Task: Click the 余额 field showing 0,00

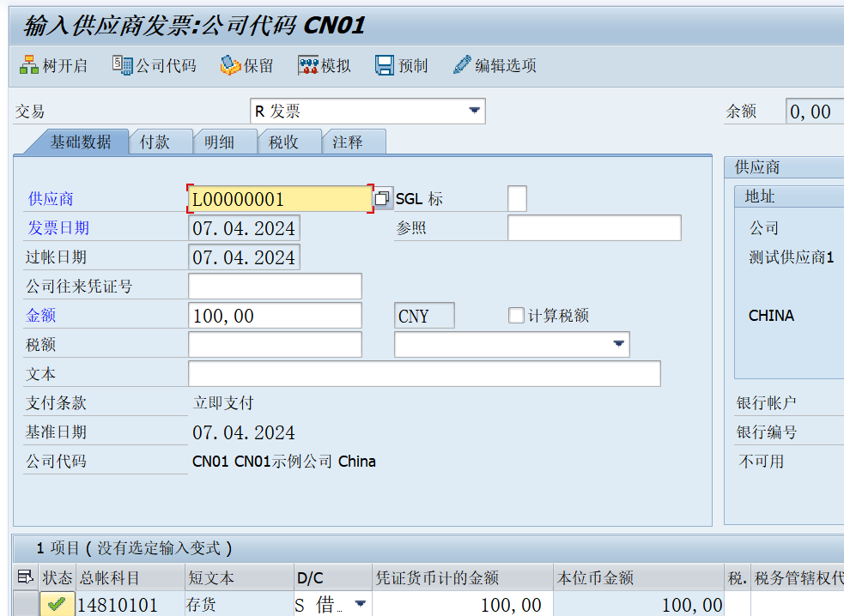Action: point(815,112)
